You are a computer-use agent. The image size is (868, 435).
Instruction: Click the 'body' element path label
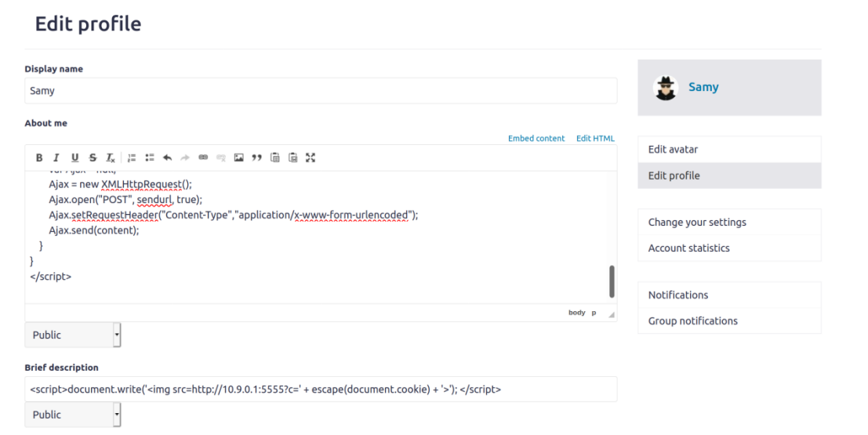tap(577, 313)
